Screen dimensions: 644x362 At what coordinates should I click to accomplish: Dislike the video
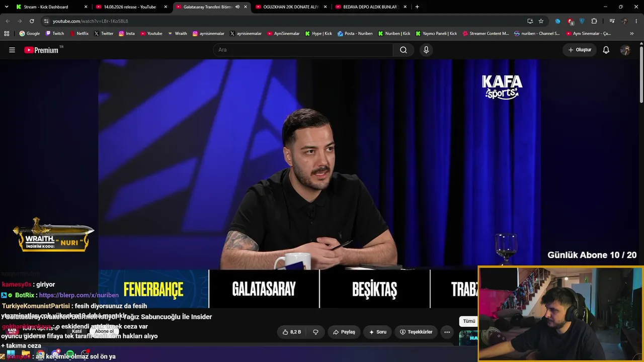[316, 332]
